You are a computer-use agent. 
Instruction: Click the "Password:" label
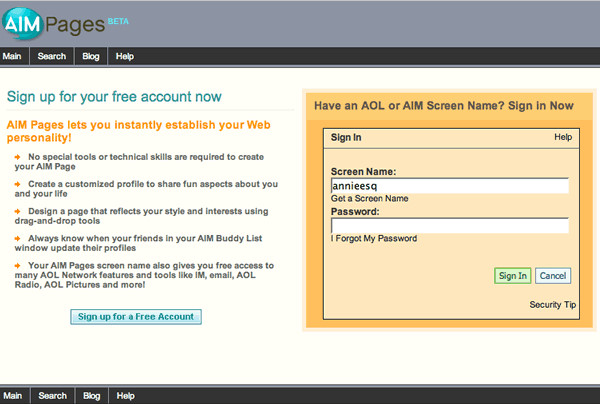tap(355, 212)
